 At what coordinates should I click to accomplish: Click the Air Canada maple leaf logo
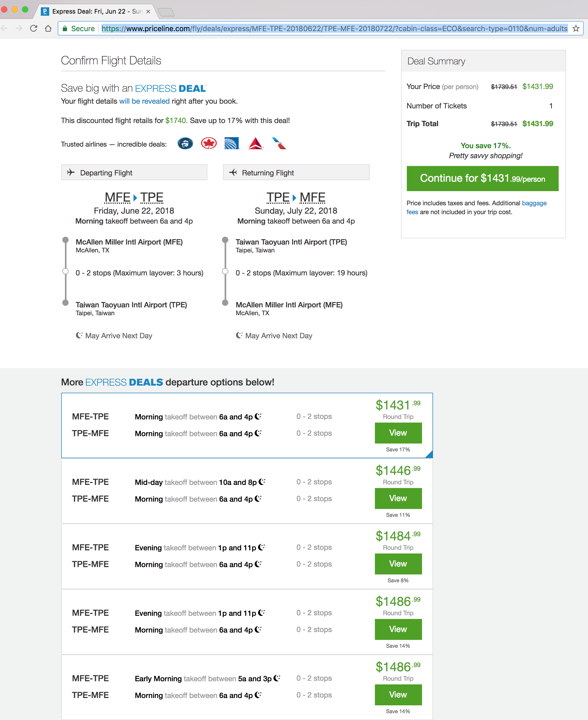209,143
